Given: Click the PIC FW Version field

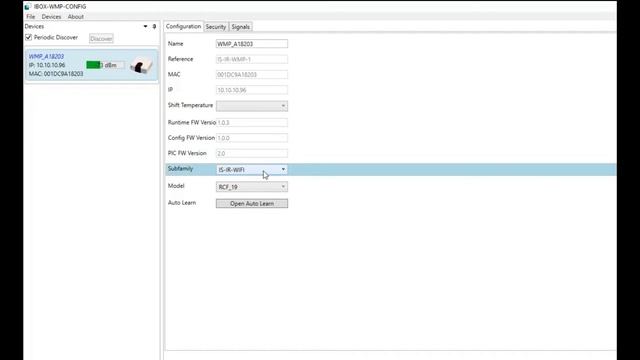Looking at the screenshot, I should pyautogui.click(x=252, y=153).
